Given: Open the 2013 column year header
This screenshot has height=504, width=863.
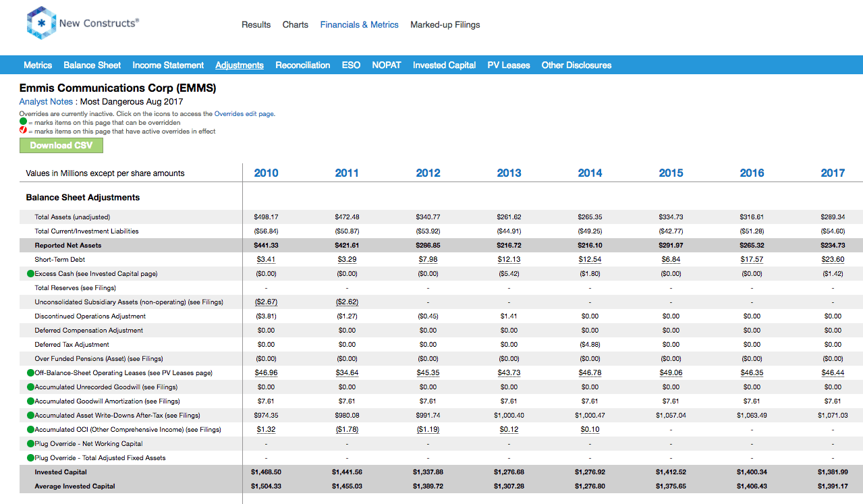Looking at the screenshot, I should tap(509, 173).
